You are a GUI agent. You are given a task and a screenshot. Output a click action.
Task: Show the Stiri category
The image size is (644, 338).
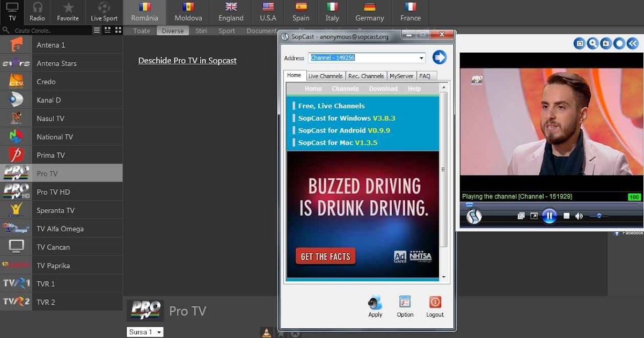tap(201, 31)
